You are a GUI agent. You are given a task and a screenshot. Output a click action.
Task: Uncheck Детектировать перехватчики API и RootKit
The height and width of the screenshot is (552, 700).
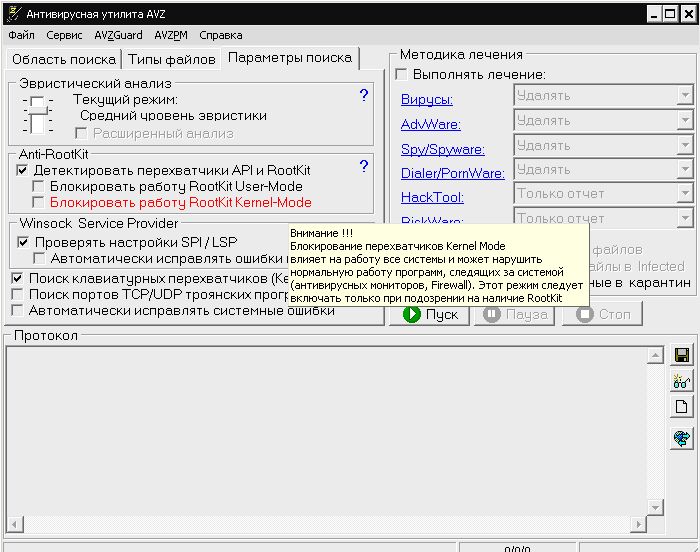[22, 170]
